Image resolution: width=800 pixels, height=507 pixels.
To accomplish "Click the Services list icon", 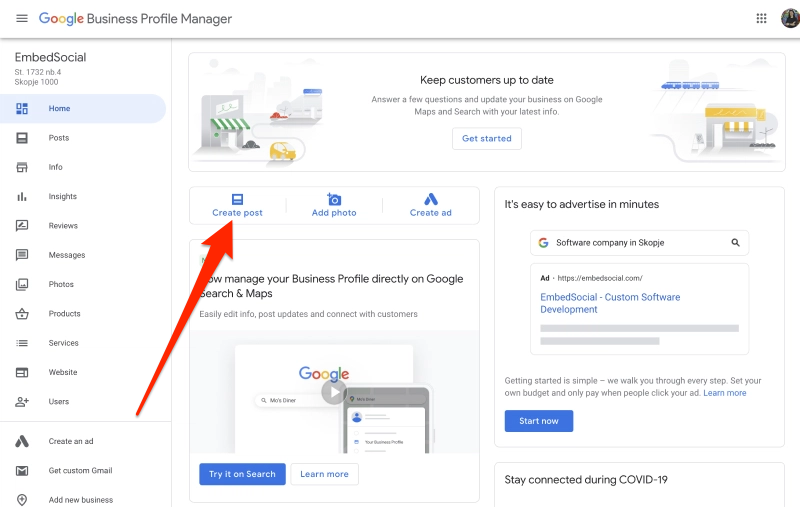I will pyautogui.click(x=22, y=343).
